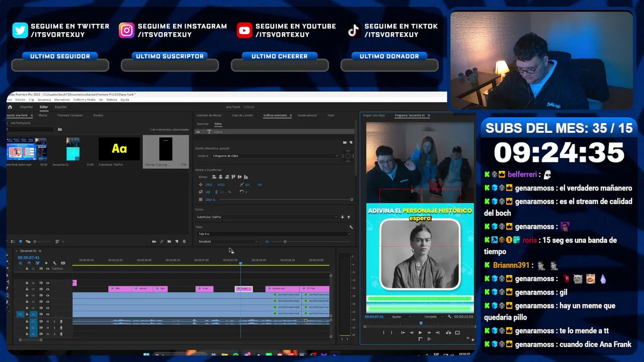Toggle lock on track V6
644x362 pixels.
(27, 283)
